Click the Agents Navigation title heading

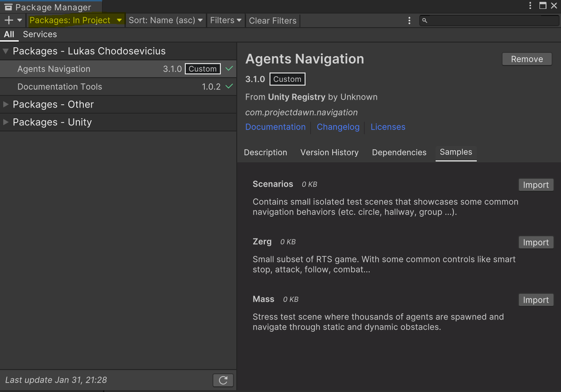(305, 59)
